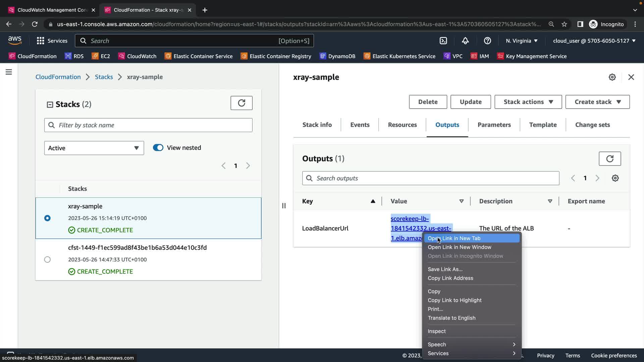Choose Copy Link Address from context menu
The image size is (644, 362).
(x=450, y=278)
